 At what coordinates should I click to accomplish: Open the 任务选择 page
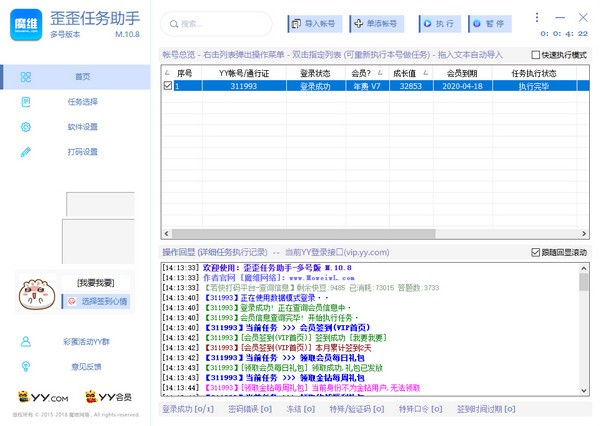click(76, 102)
